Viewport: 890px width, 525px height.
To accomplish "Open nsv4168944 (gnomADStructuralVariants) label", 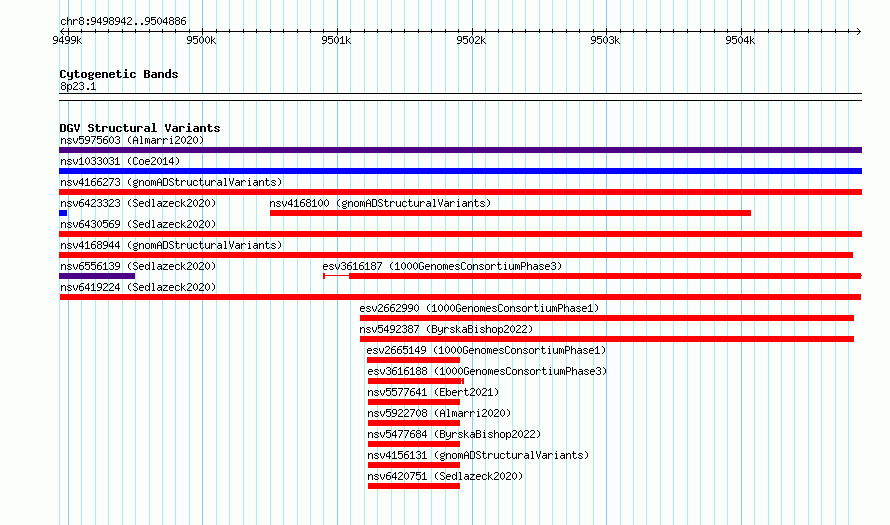I will (x=171, y=245).
